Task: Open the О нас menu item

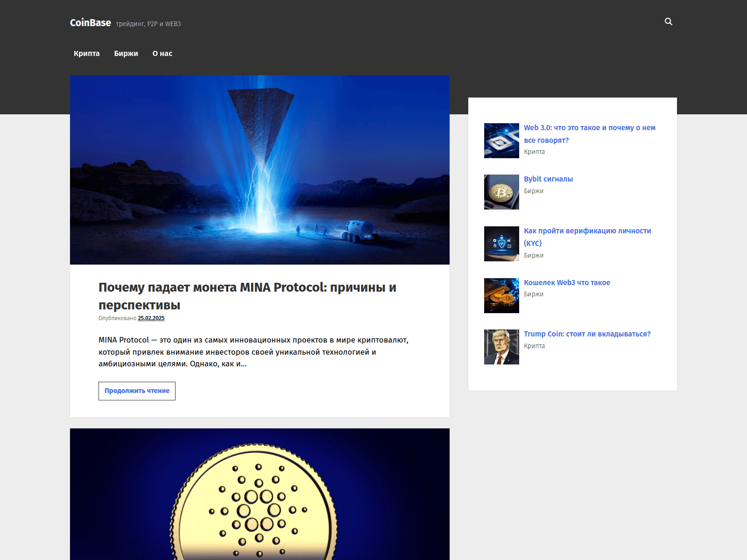Action: (162, 54)
